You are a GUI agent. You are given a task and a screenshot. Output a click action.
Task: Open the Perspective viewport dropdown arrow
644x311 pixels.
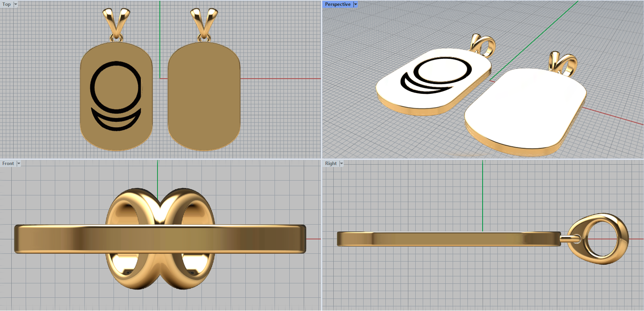tap(355, 4)
